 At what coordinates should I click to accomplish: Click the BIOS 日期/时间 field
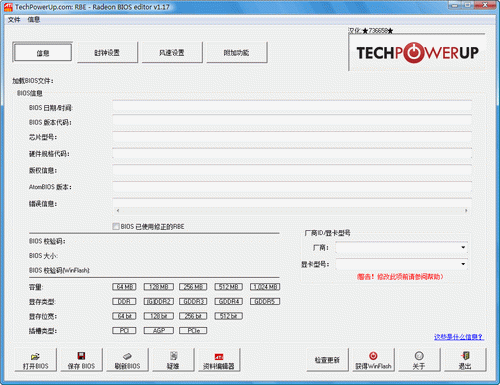point(292,106)
